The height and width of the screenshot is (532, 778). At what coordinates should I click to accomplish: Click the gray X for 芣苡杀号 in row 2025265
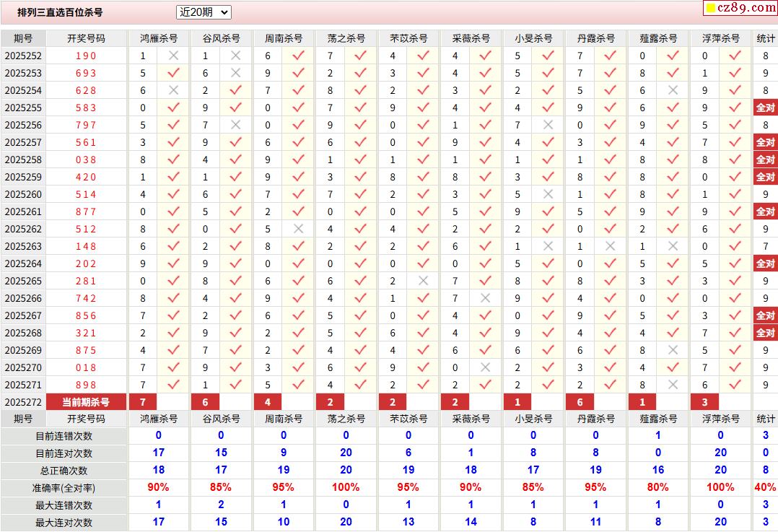pyautogui.click(x=423, y=281)
